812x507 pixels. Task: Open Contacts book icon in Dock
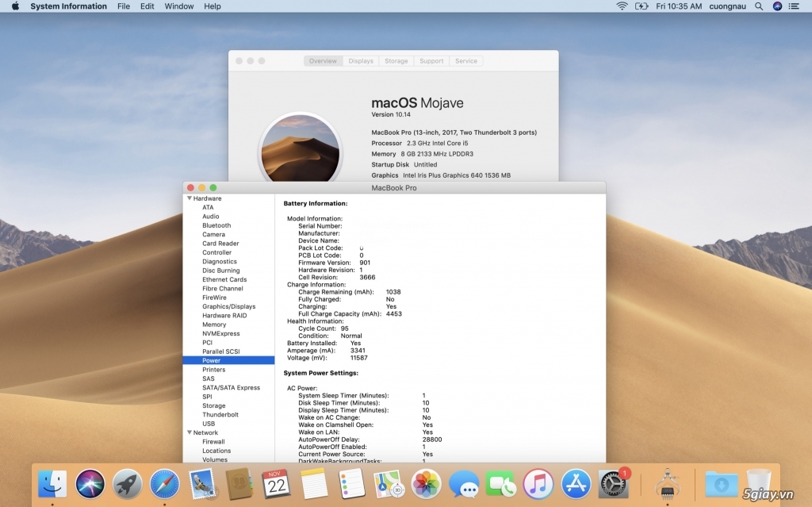tap(239, 484)
